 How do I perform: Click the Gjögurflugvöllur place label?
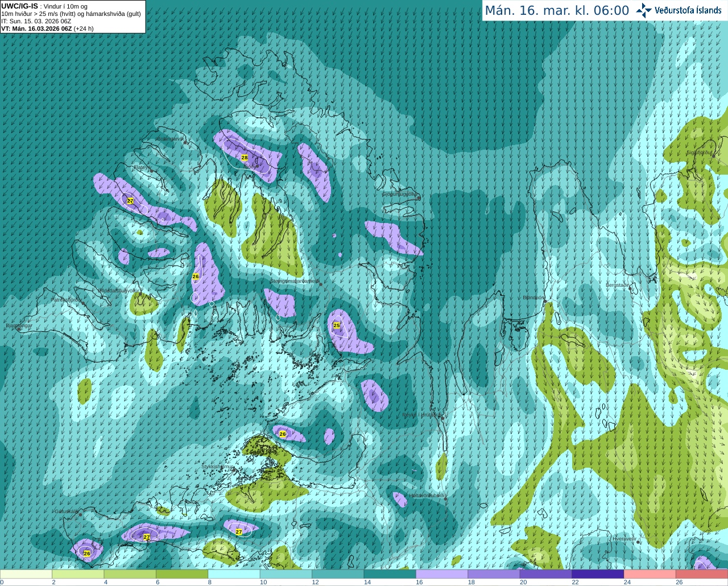[x=400, y=193]
